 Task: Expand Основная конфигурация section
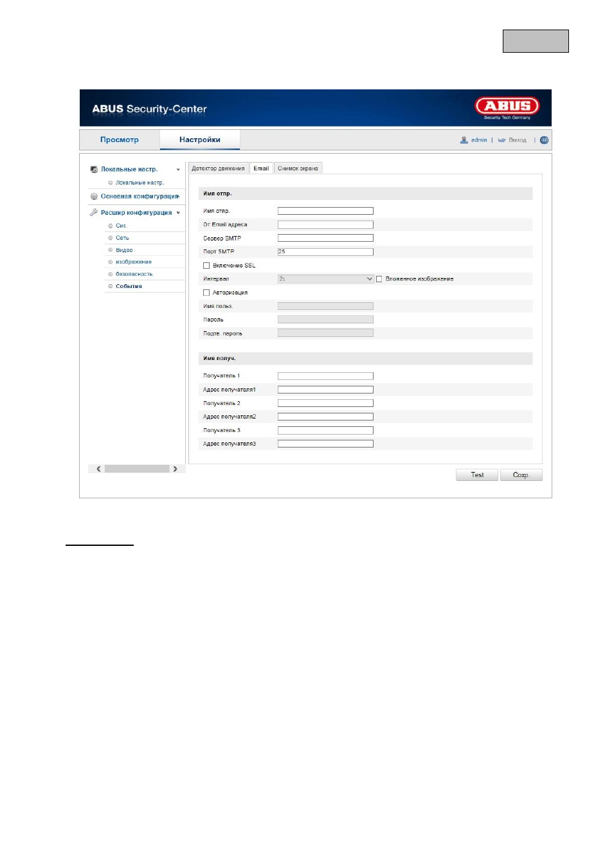(x=140, y=196)
